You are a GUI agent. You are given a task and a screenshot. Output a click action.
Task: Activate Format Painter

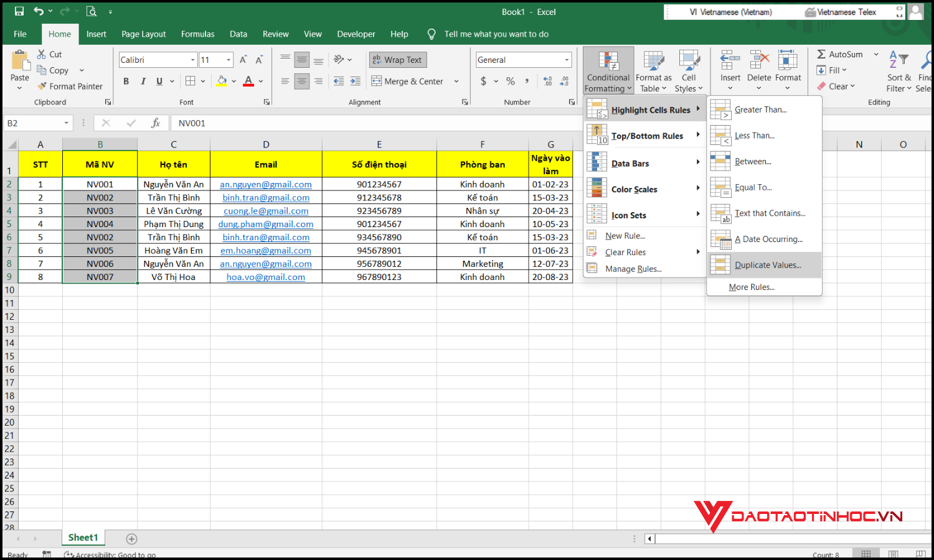(70, 86)
